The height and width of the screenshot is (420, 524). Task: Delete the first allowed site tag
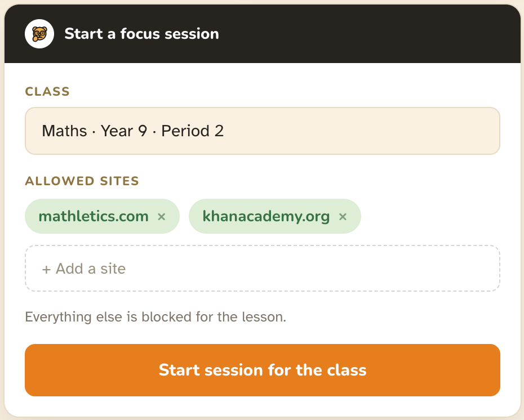161,217
